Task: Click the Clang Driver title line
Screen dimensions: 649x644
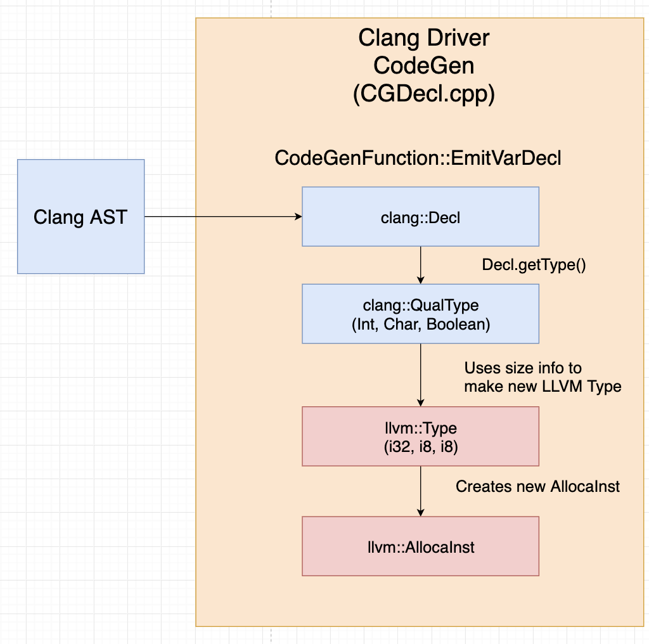Action: click(x=423, y=38)
